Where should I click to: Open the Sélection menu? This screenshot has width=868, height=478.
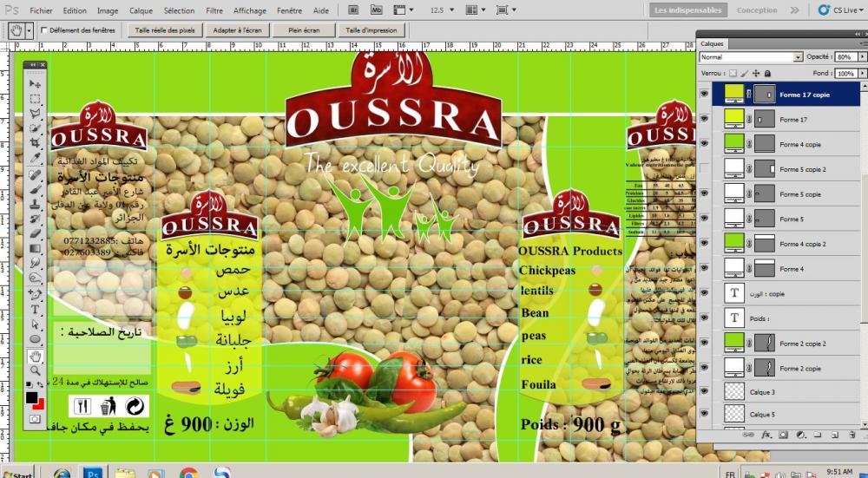click(x=179, y=10)
